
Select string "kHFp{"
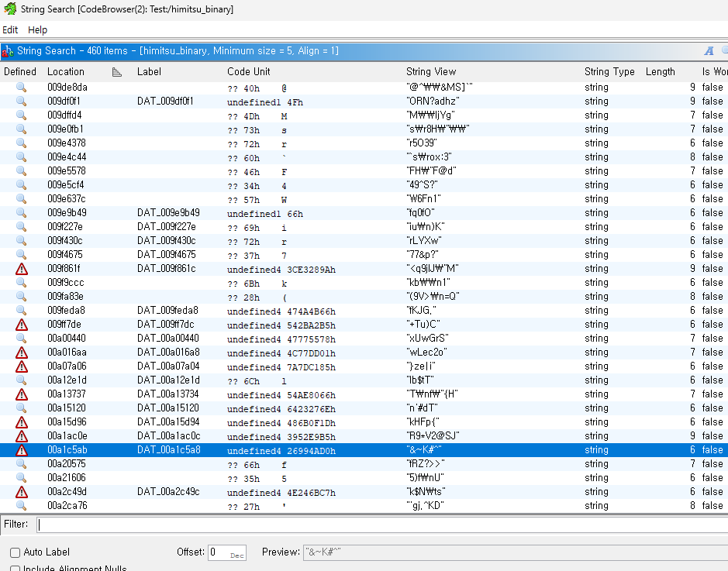tap(423, 421)
